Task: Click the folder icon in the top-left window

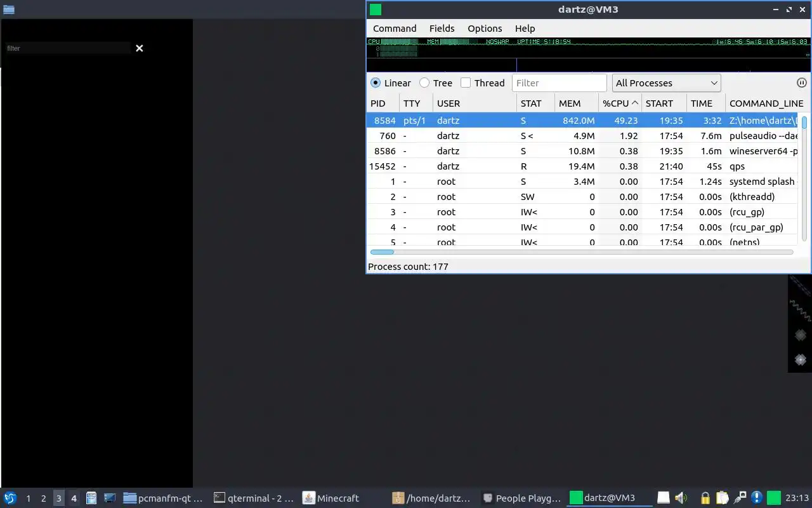Action: click(x=9, y=9)
